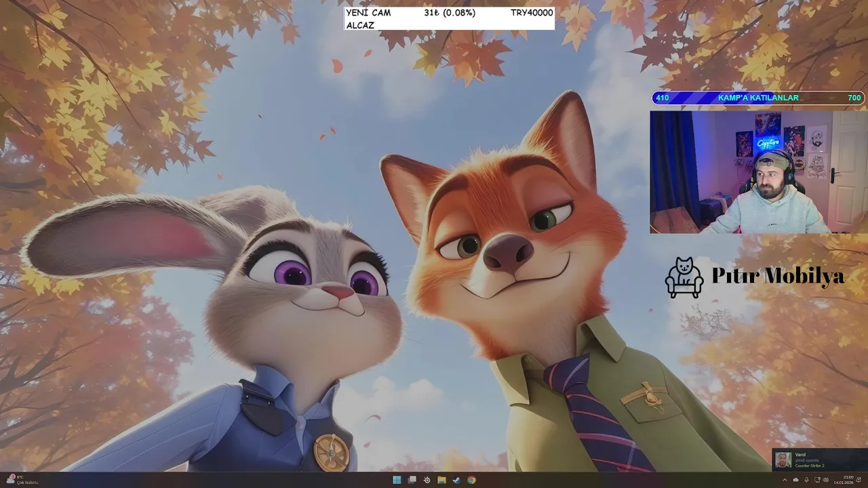Image resolution: width=868 pixels, height=488 pixels.
Task: Click the download arrow tray icon
Action: [806, 480]
